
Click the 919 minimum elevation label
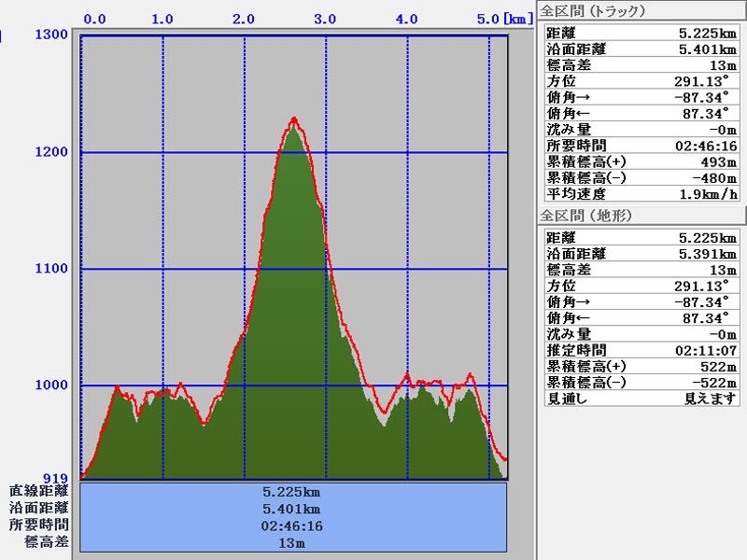tap(56, 479)
